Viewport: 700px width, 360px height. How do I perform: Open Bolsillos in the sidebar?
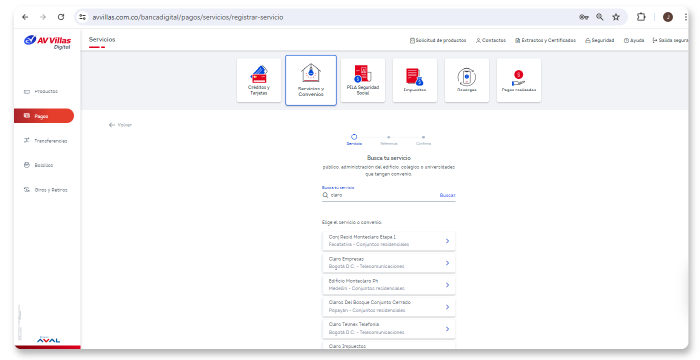38,165
